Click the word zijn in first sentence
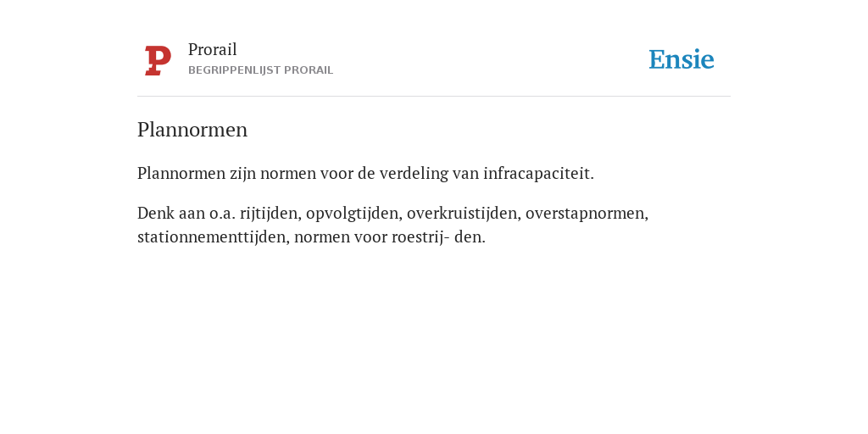 [243, 174]
